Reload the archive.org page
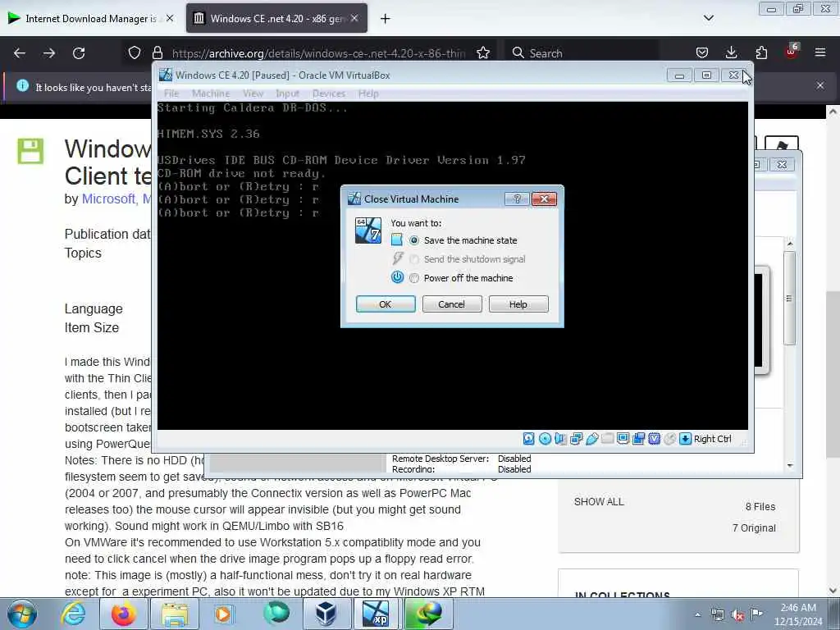The height and width of the screenshot is (630, 840). click(79, 53)
